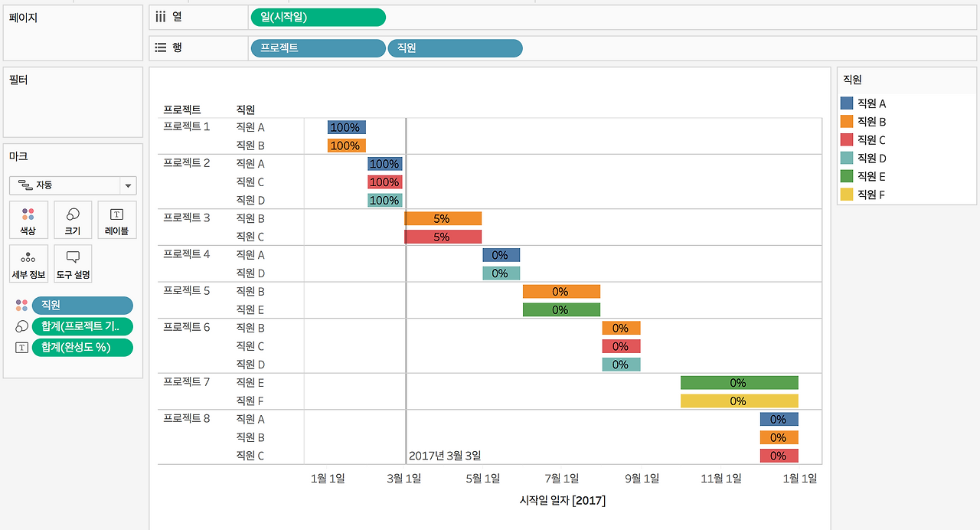This screenshot has height=530, width=980.
Task: Click the size icon beside 합계(프로젝트 기.. pill
Action: click(21, 326)
